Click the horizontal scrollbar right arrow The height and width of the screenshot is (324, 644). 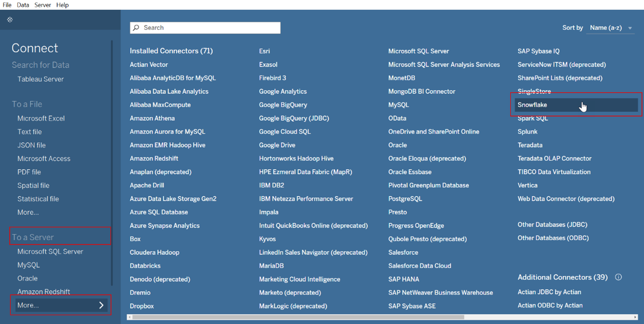coord(635,317)
